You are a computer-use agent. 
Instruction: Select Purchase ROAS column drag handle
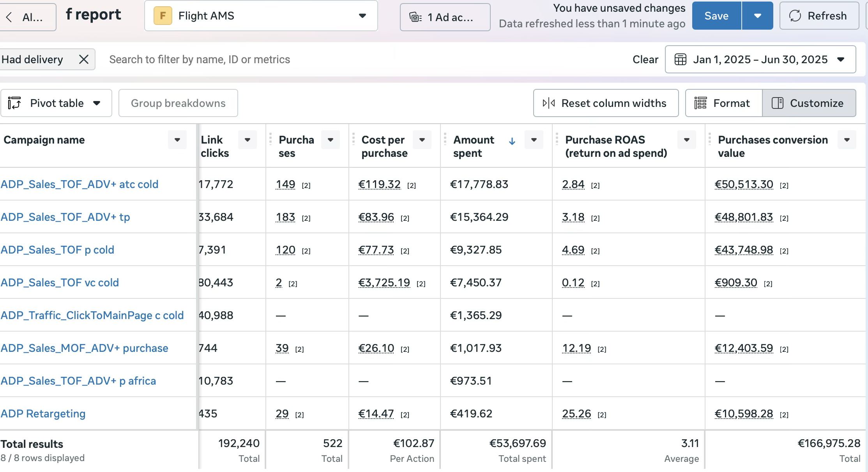(x=557, y=139)
